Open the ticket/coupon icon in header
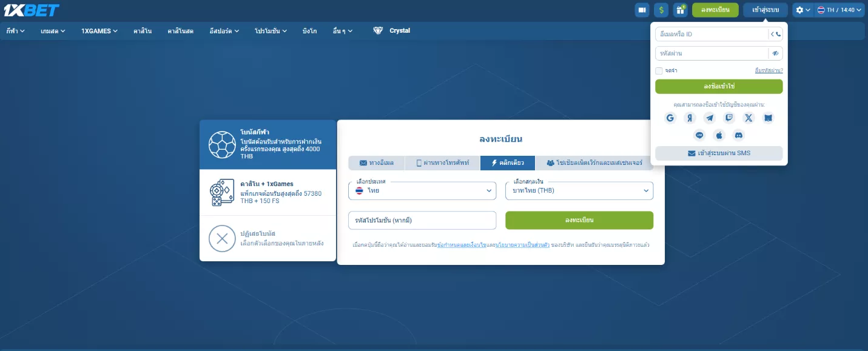868x351 pixels. click(642, 10)
